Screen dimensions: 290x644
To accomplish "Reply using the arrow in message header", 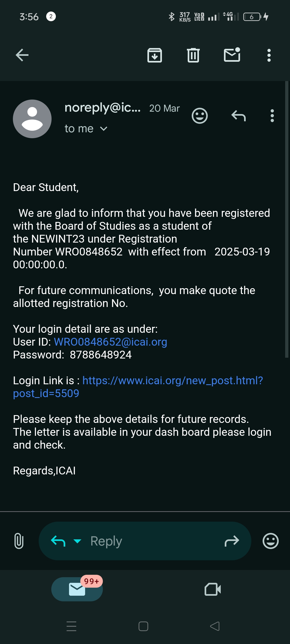I will 238,116.
